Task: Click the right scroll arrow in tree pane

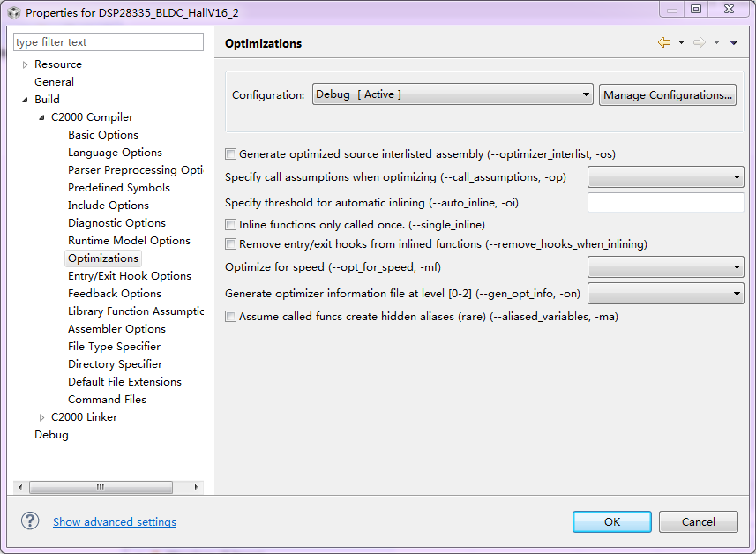Action: coord(196,487)
